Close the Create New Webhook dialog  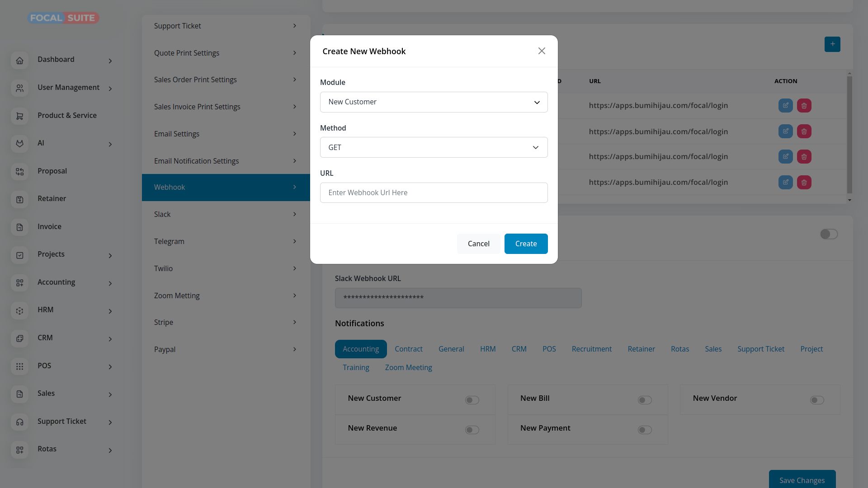[542, 51]
